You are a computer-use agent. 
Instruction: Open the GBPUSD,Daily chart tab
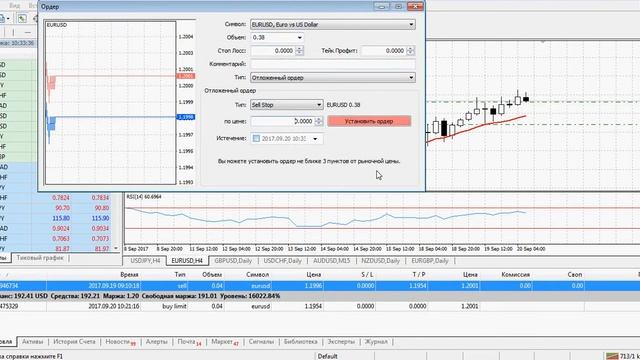pyautogui.click(x=233, y=260)
